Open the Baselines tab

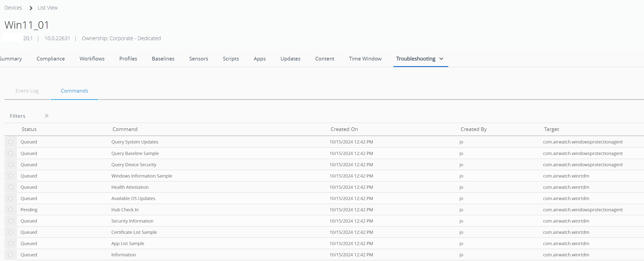tap(163, 59)
